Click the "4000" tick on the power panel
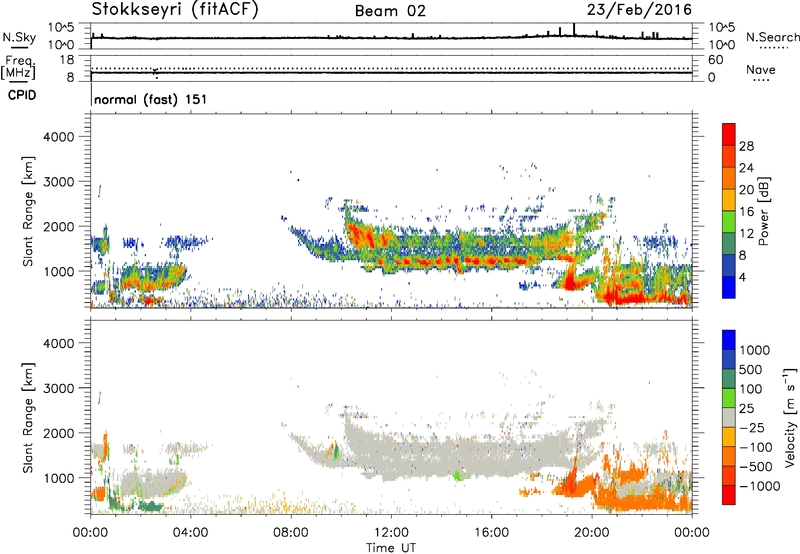800x554 pixels. (58, 137)
